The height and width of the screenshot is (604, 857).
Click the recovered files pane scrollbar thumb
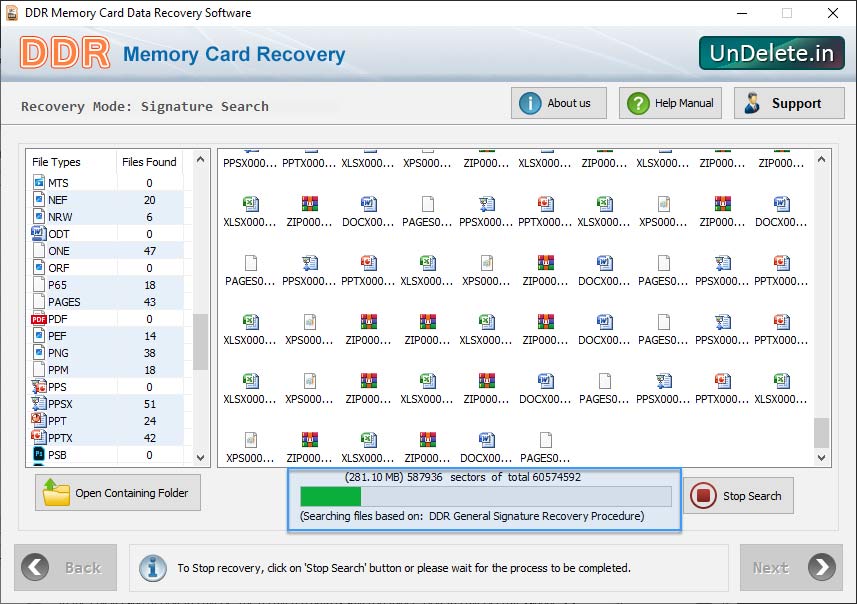[x=821, y=433]
